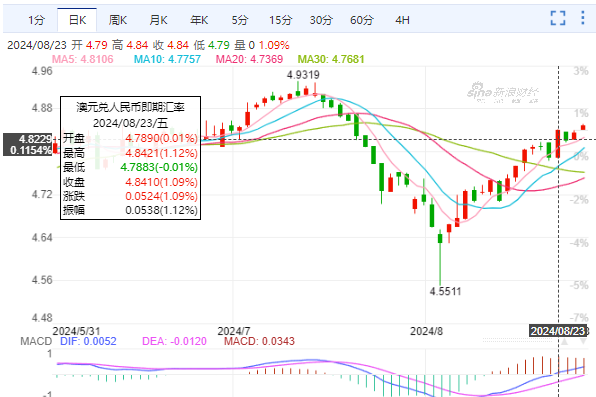Click the 4.9319 high price label
Viewport: 596px width, 397px height.
[x=303, y=75]
